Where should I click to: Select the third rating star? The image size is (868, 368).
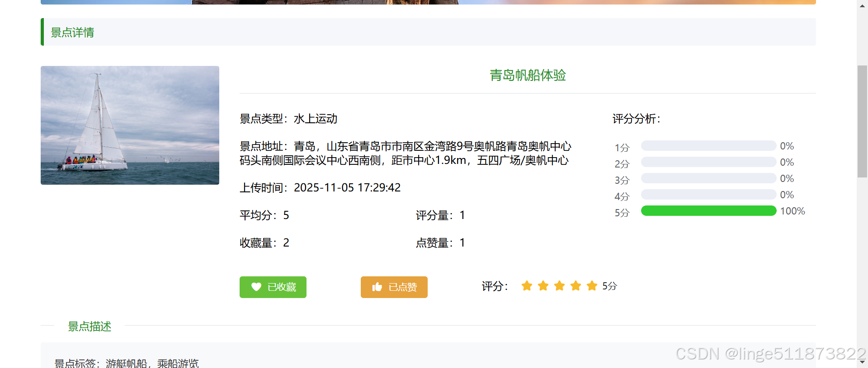click(559, 286)
